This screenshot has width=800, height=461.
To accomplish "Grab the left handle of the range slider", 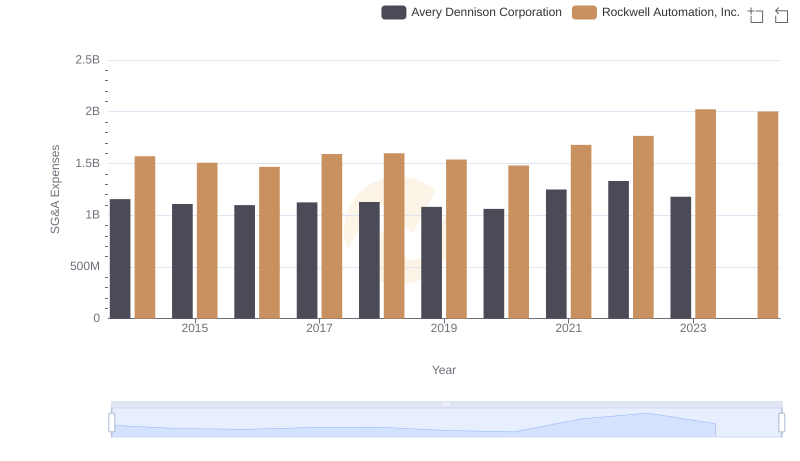I will [112, 422].
